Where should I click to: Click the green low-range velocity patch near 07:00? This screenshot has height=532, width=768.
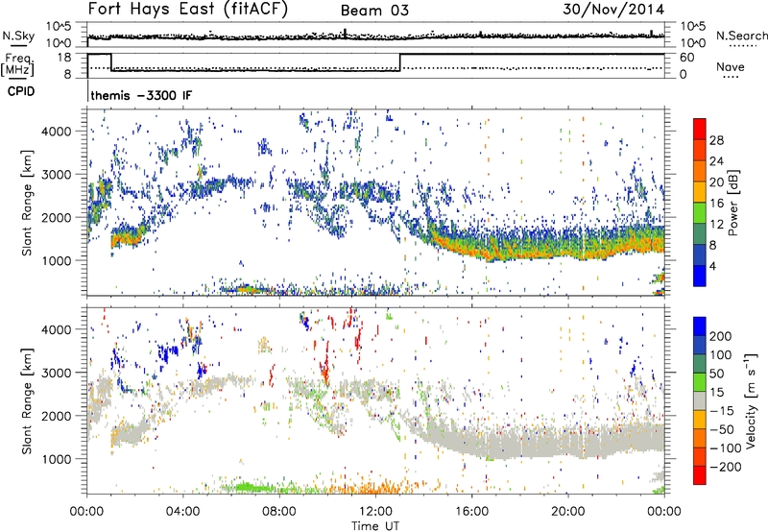(x=251, y=487)
